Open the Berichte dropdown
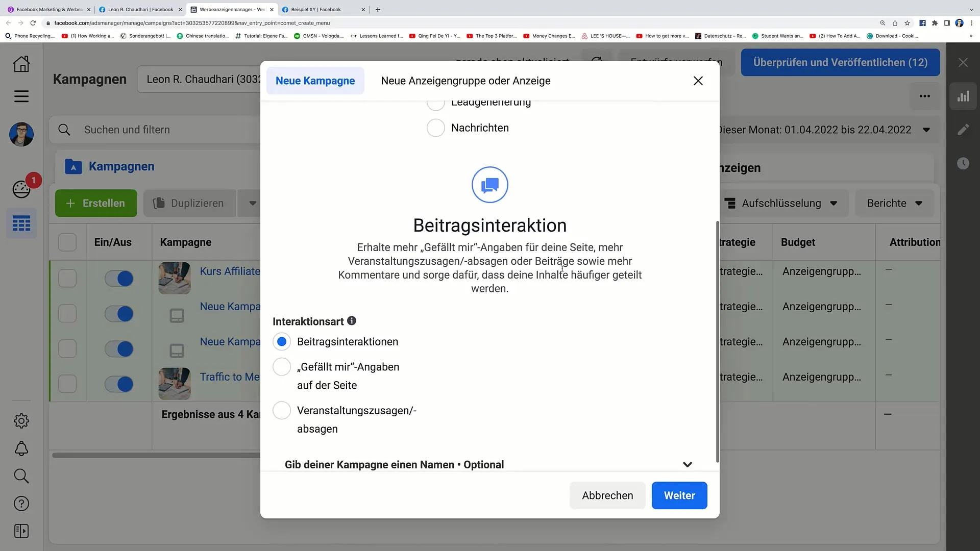Screen dimensions: 980x551 [x=894, y=203]
